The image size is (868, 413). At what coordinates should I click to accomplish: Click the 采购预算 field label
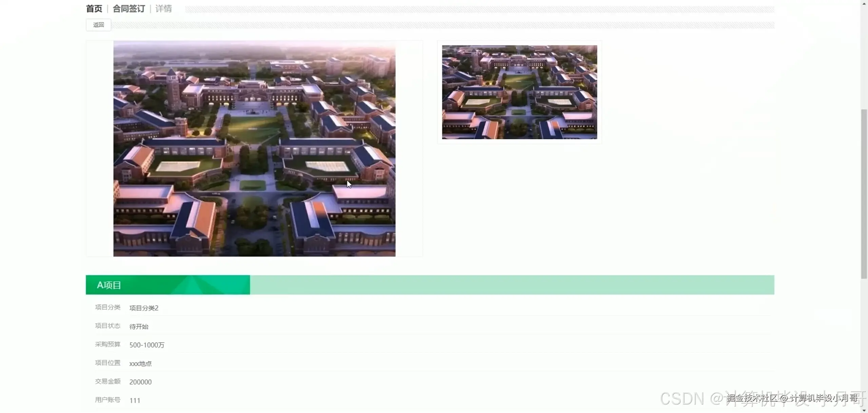point(107,344)
